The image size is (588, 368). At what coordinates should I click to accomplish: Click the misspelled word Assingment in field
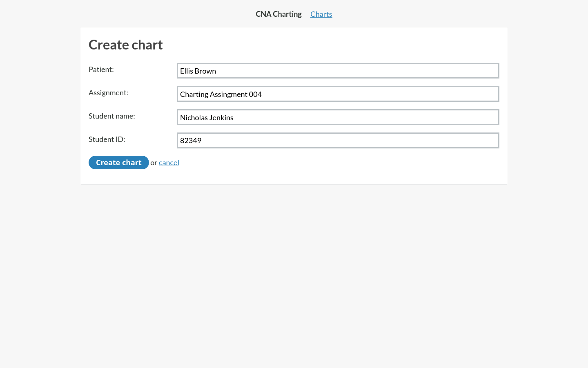tap(228, 94)
